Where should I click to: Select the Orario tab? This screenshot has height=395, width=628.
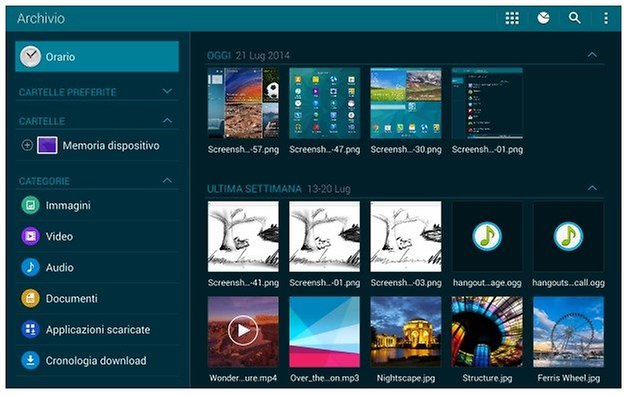point(97,56)
